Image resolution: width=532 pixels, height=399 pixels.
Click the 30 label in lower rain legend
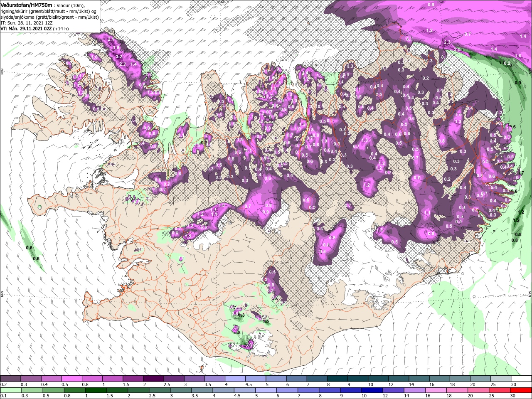[x=514, y=396]
